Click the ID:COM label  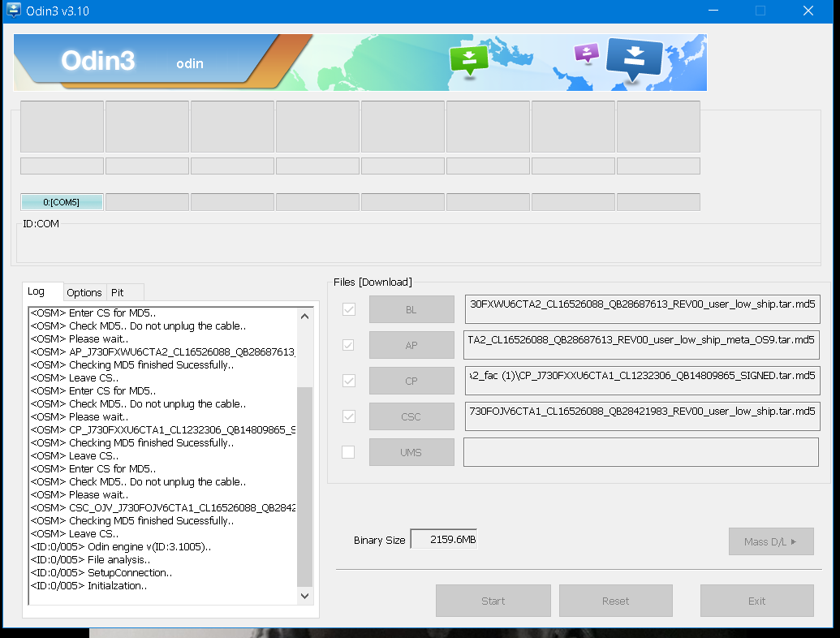[41, 224]
